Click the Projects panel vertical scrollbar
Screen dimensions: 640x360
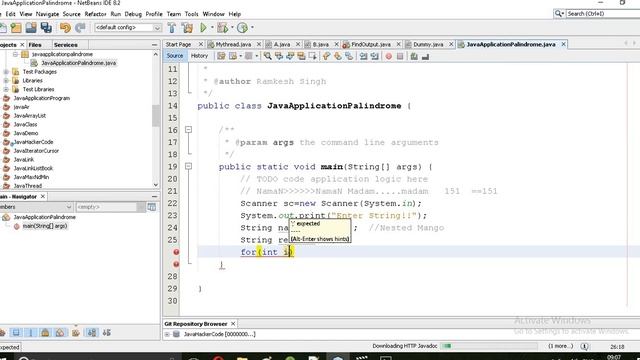156,120
